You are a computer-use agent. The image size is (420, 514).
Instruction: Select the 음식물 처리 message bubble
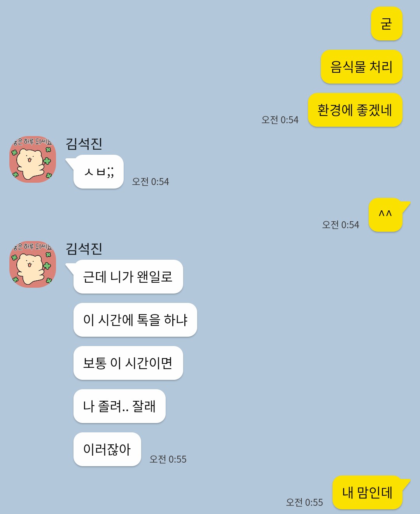point(362,67)
